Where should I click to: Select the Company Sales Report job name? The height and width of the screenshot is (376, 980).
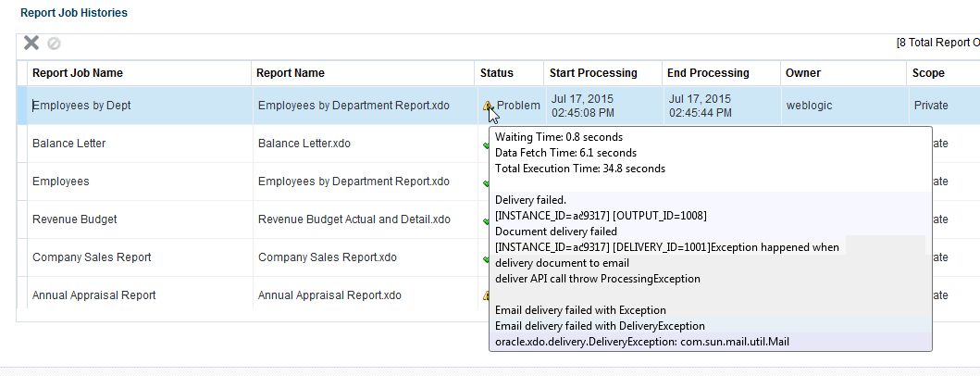coord(92,257)
